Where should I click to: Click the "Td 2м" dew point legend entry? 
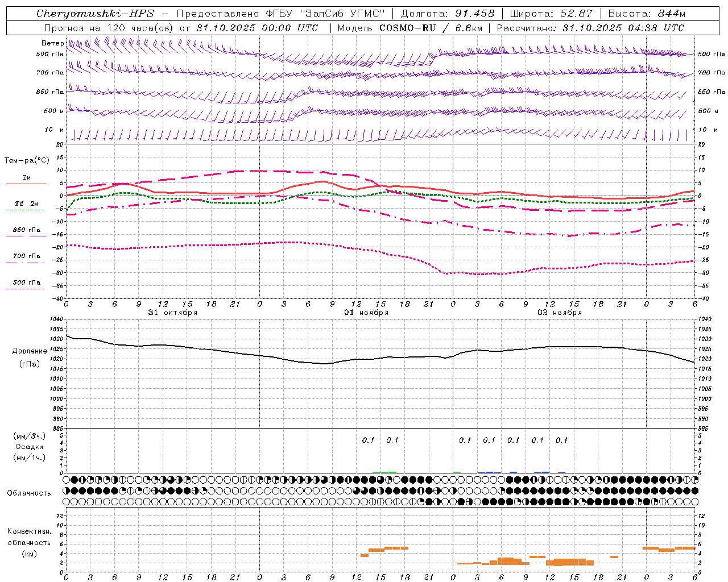pos(26,203)
